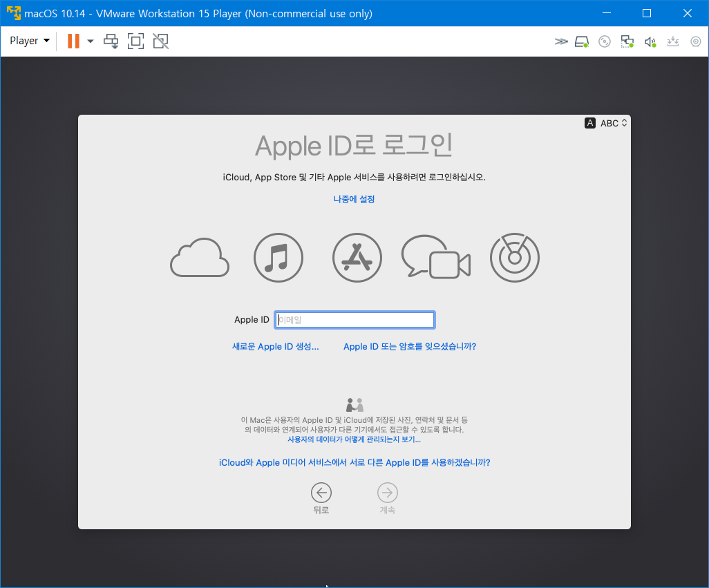Focus the Apple ID email field
Screen dimensions: 709x588
354,320
